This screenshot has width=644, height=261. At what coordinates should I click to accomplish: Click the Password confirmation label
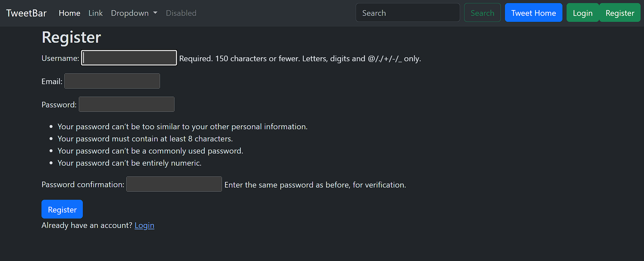click(83, 185)
